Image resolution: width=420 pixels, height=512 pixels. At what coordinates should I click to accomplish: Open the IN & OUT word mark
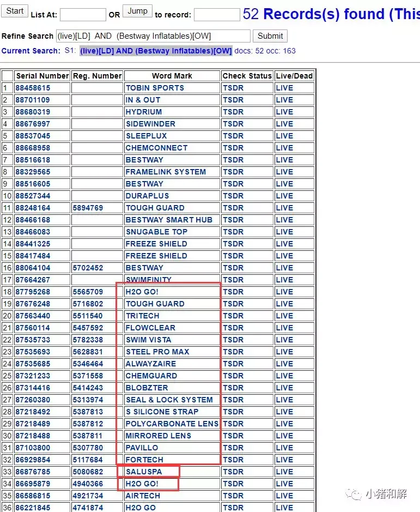coord(143,100)
